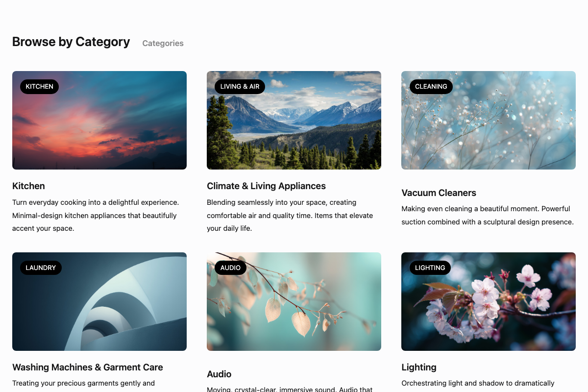Click the AUDIO badge label
The width and height of the screenshot is (588, 392).
coord(230,268)
